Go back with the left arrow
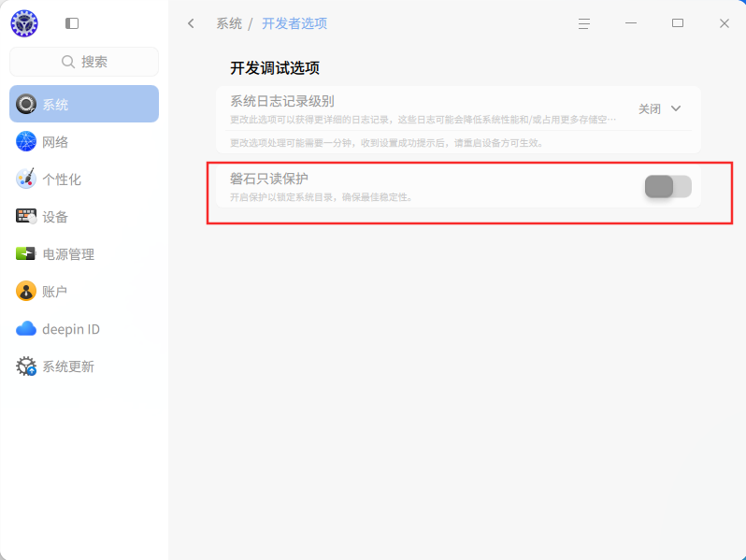This screenshot has height=560, width=746. pyautogui.click(x=191, y=23)
